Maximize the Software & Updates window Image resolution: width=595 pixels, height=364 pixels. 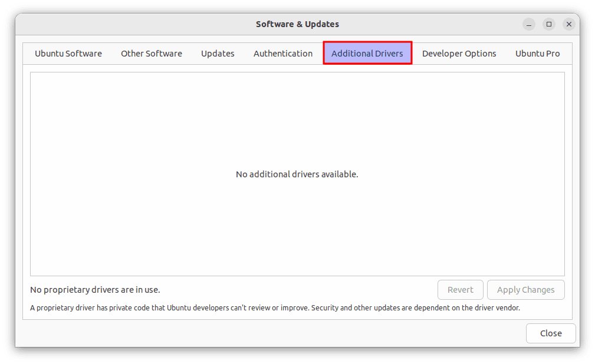pos(548,24)
